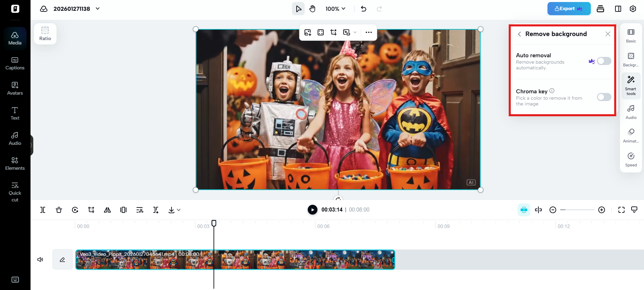Activate the hand pan tool
The height and width of the screenshot is (290, 644).
(312, 9)
